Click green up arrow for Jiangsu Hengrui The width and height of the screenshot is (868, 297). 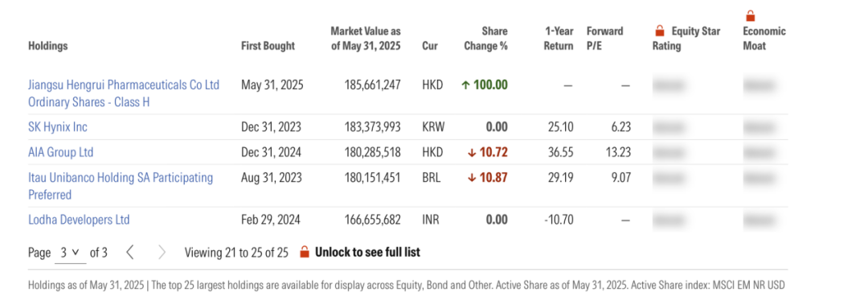(465, 85)
